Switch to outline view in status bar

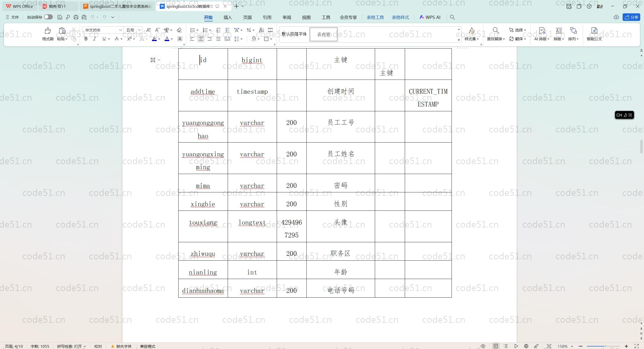pos(506,346)
